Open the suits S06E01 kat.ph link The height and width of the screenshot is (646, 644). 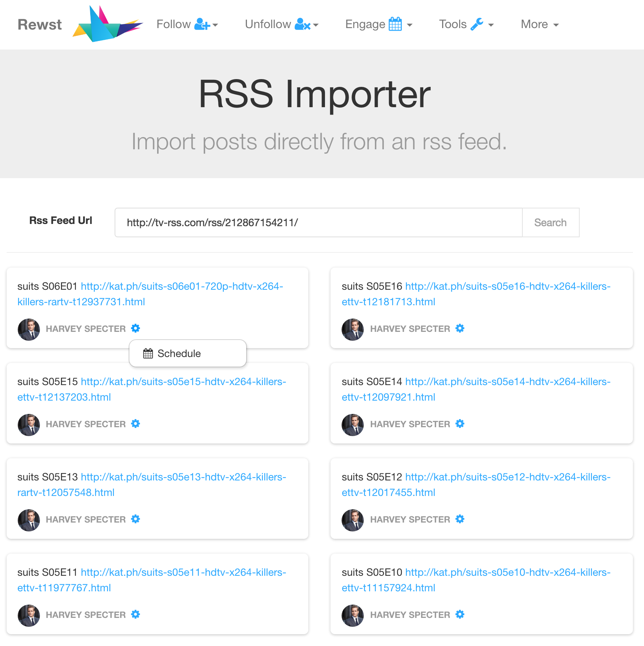pos(150,294)
